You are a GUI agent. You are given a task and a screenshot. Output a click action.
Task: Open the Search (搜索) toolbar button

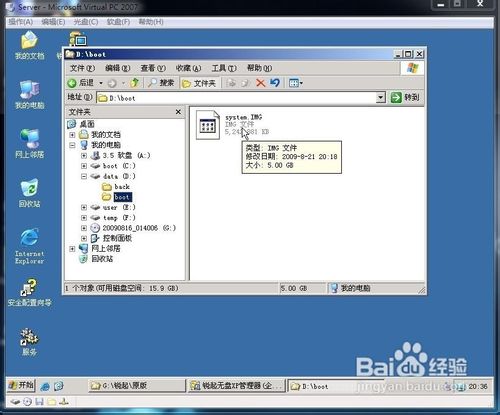coord(161,83)
